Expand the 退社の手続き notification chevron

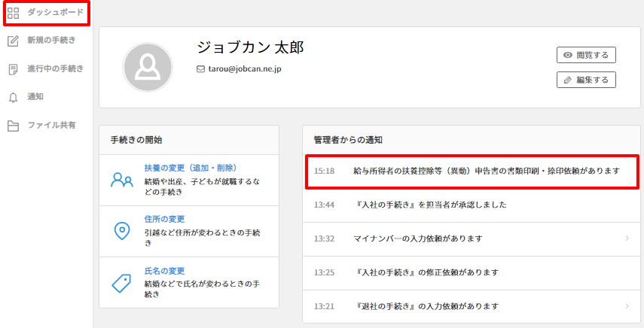coord(627,306)
